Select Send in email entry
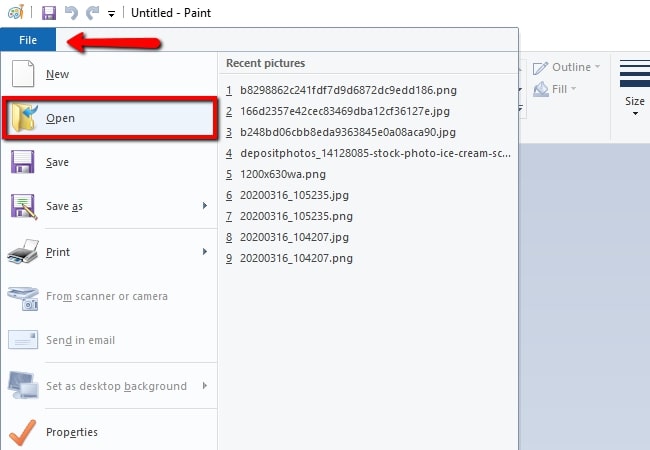650x450 pixels. pos(109,340)
